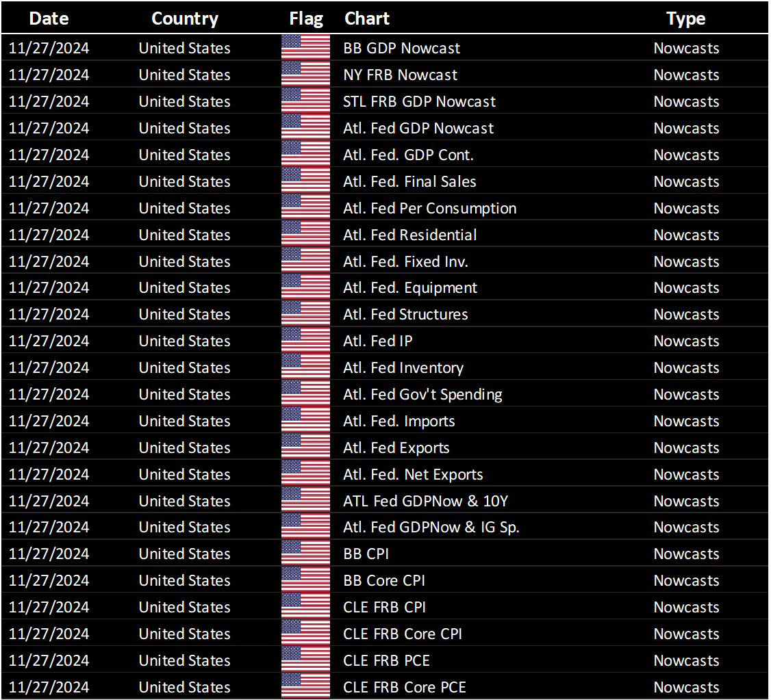
Task: Click the flag beside Atl. Fed. Equipment
Action: (x=305, y=287)
